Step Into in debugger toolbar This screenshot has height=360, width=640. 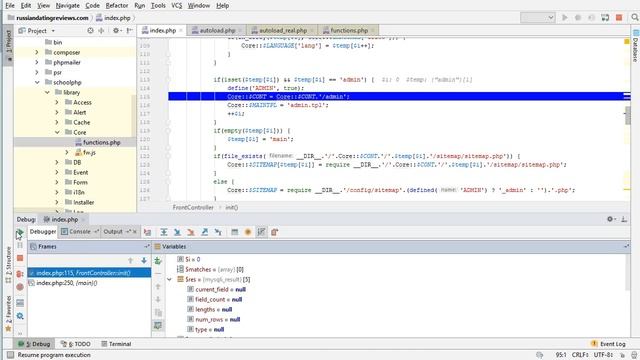coord(177,232)
